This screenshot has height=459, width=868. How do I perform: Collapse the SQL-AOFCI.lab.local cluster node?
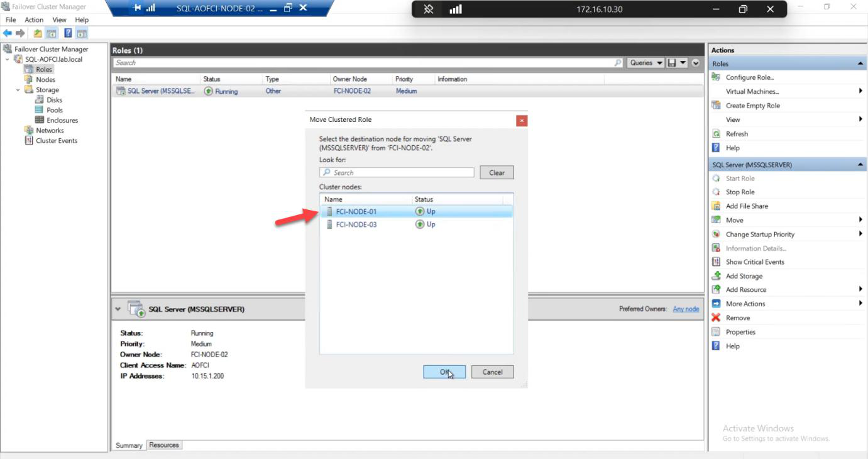click(8, 59)
